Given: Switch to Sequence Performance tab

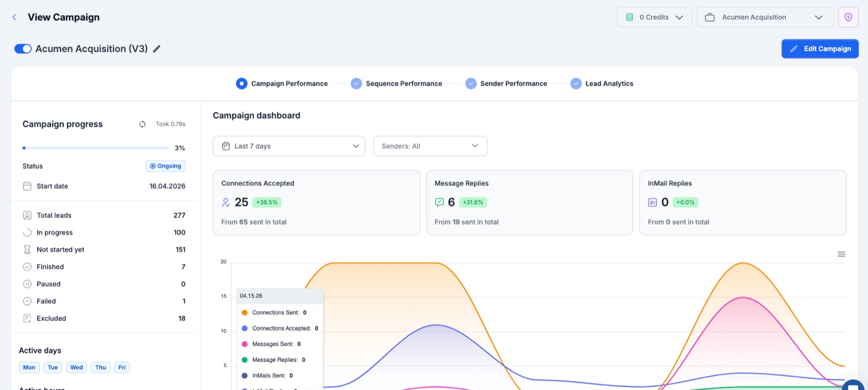Looking at the screenshot, I should [396, 84].
